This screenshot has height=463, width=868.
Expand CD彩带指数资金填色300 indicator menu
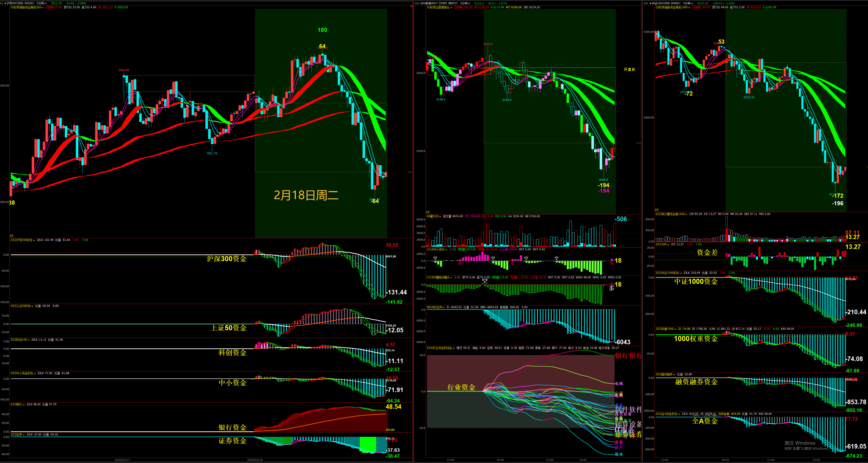pyautogui.click(x=43, y=7)
